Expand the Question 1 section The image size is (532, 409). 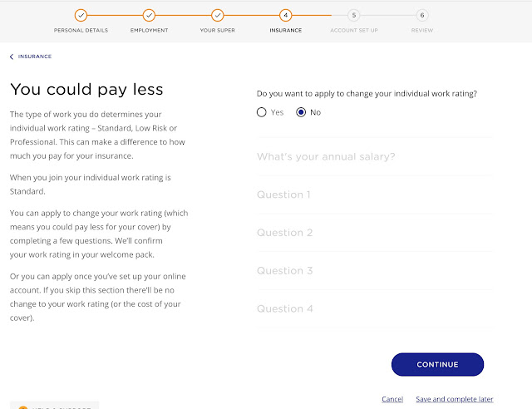pos(375,195)
